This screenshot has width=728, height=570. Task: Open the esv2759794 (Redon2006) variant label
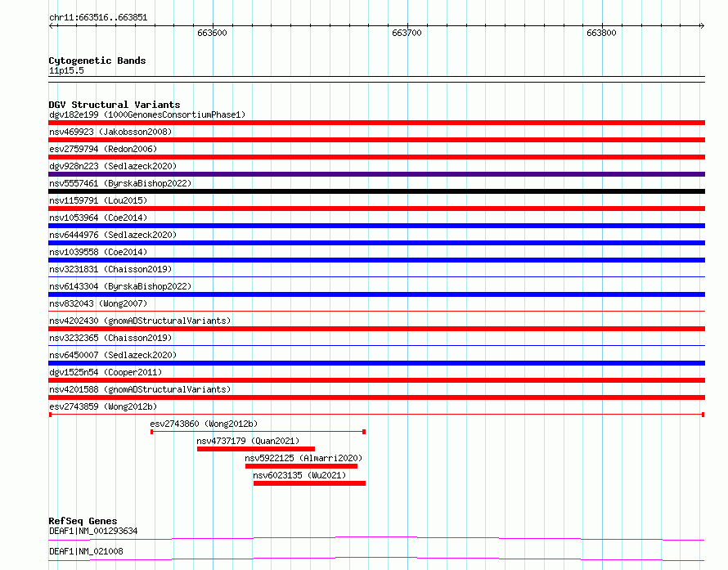coord(103,149)
